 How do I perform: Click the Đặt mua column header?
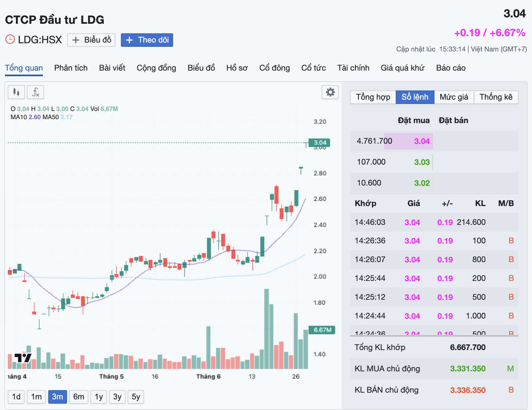pyautogui.click(x=414, y=121)
